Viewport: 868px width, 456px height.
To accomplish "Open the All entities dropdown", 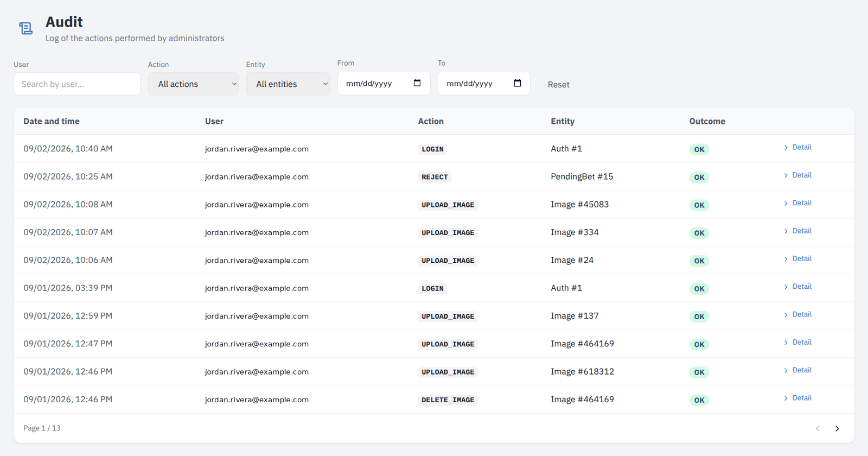I will point(288,84).
